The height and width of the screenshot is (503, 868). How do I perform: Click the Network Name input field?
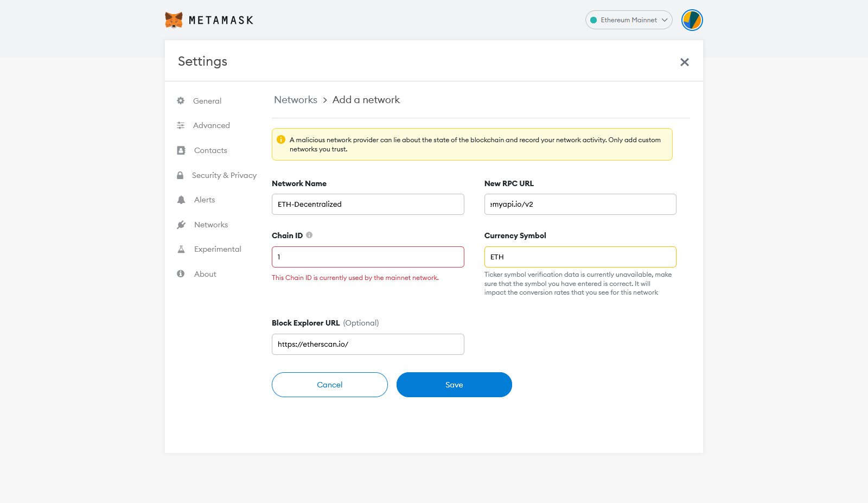pyautogui.click(x=368, y=205)
